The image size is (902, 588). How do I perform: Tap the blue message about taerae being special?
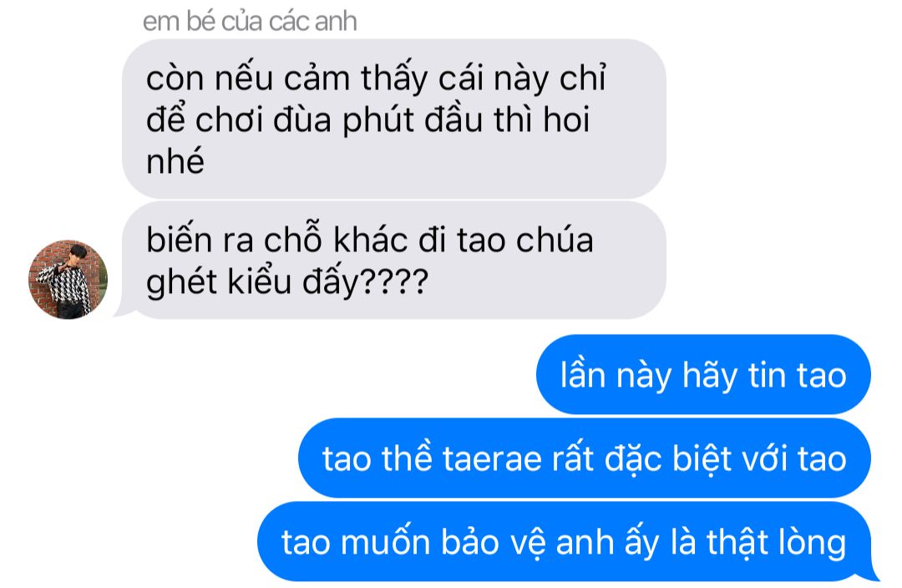pos(585,458)
